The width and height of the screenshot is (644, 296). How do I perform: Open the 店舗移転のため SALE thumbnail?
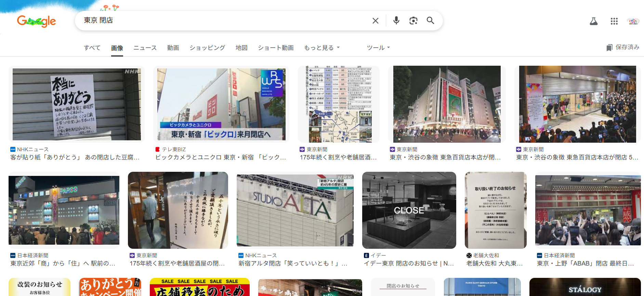pyautogui.click(x=200, y=287)
